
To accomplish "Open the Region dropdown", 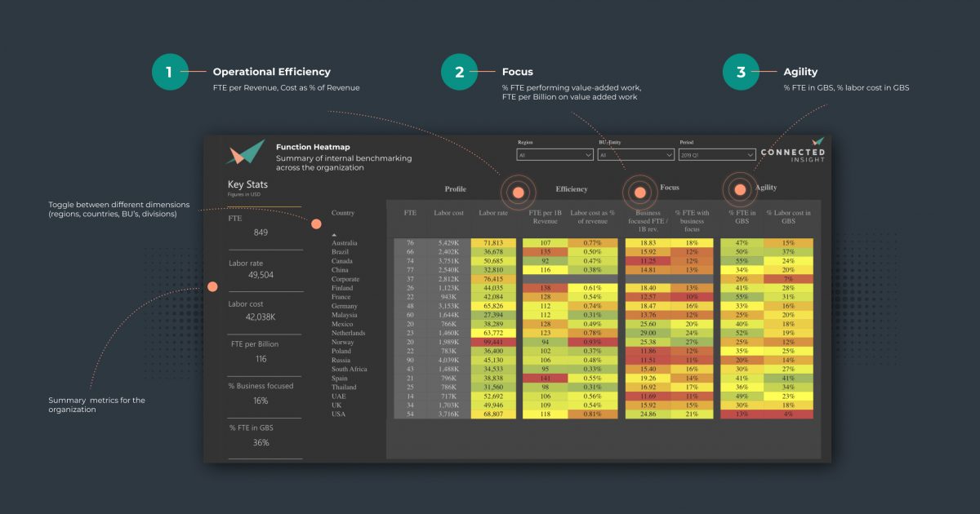I will 555,154.
